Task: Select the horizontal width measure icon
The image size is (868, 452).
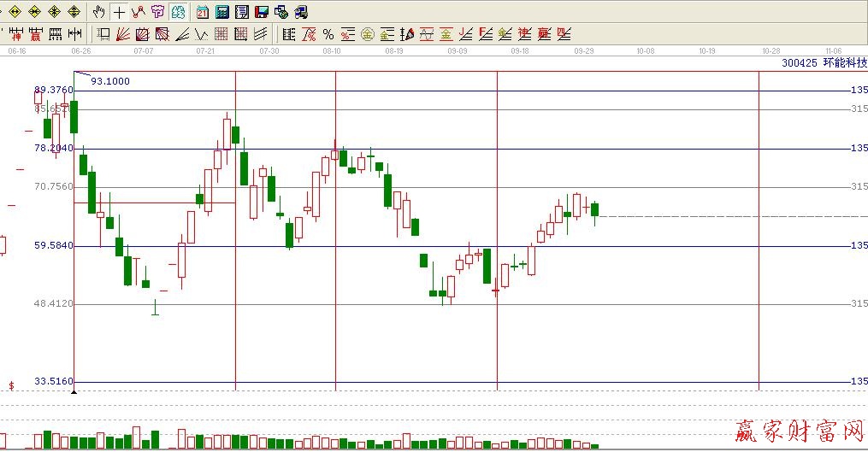Action: click(x=75, y=34)
